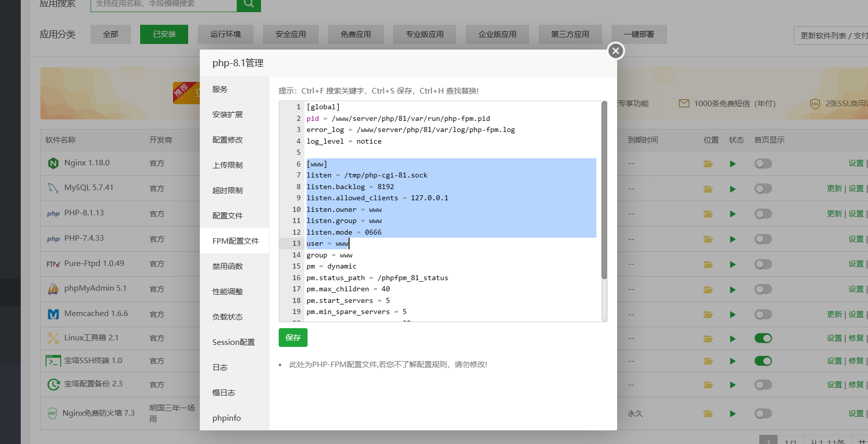Filter apps by 安全应用 category

pos(291,34)
